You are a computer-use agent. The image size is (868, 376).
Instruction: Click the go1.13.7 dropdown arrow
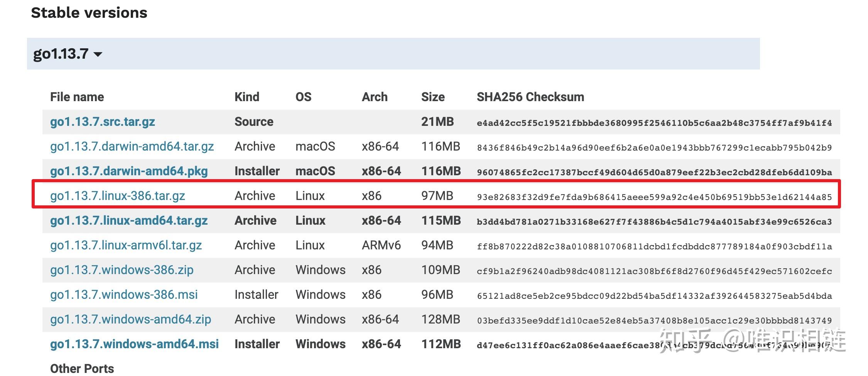98,54
